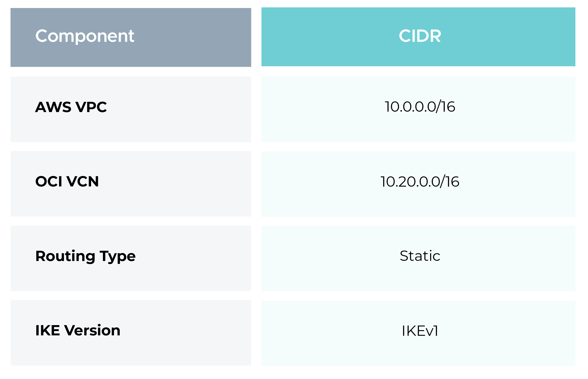Viewport: 588px width, 379px height.
Task: Click the bold AWS VPC text
Action: [71, 107]
